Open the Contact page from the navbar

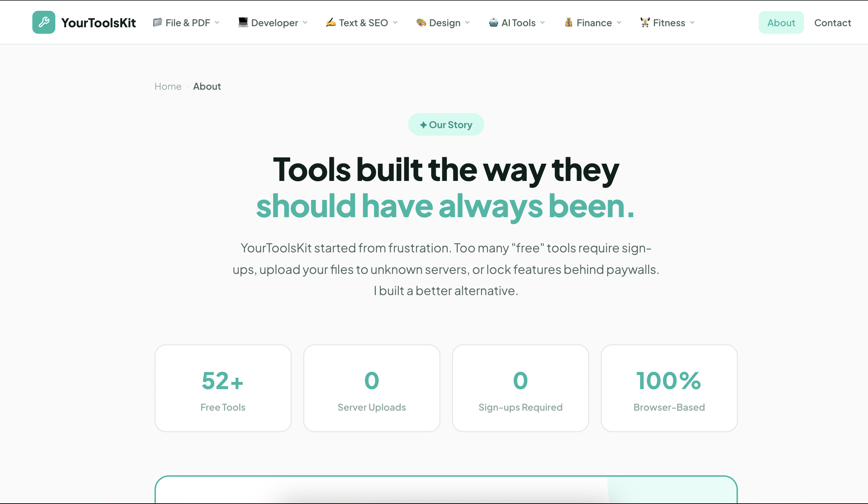pos(832,22)
